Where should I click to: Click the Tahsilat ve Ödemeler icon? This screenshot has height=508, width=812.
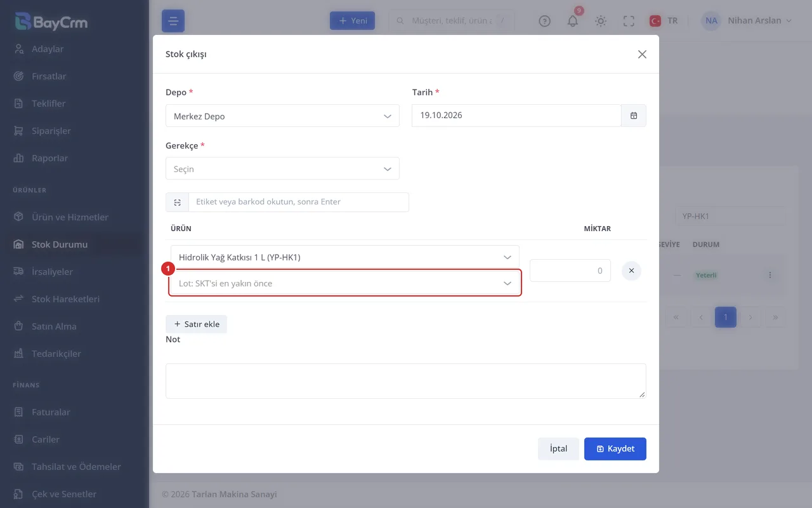19,467
